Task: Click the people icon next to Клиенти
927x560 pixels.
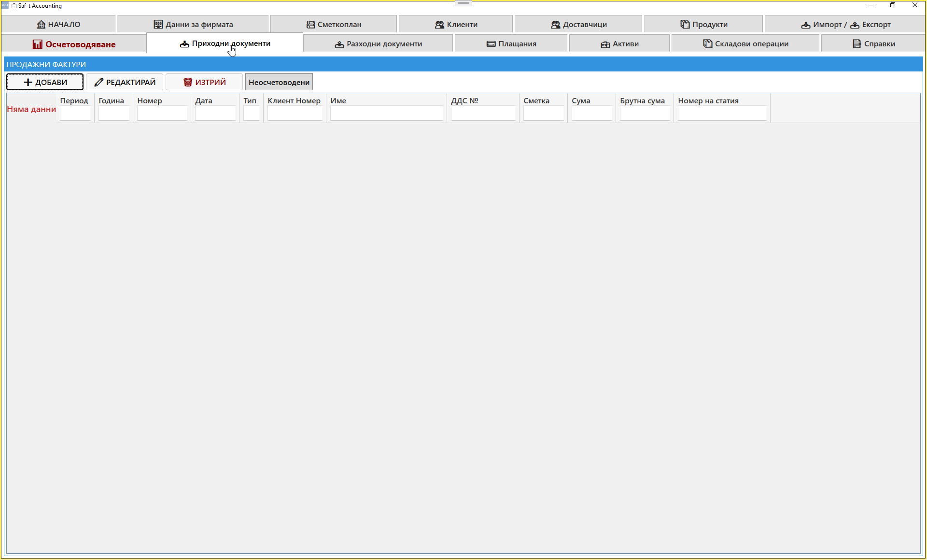Action: (439, 25)
